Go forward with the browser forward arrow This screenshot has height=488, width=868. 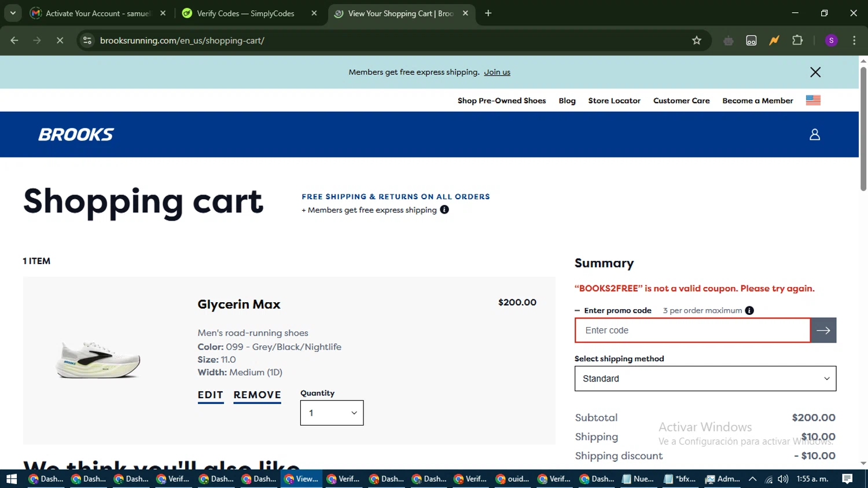coord(37,40)
